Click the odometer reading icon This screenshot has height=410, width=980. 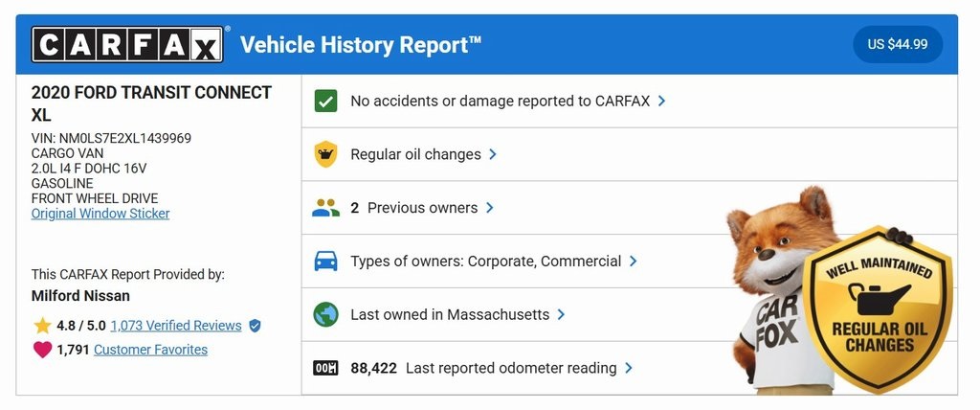coord(325,368)
